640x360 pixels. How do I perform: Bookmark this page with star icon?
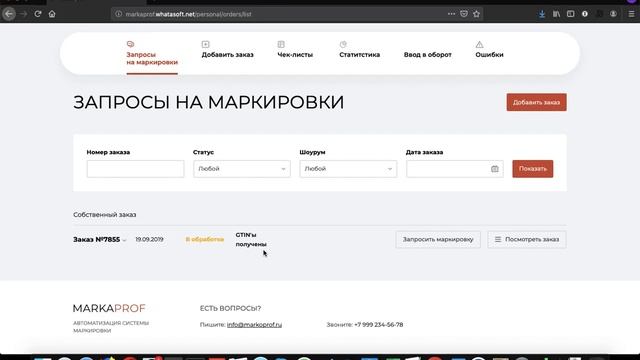point(476,14)
